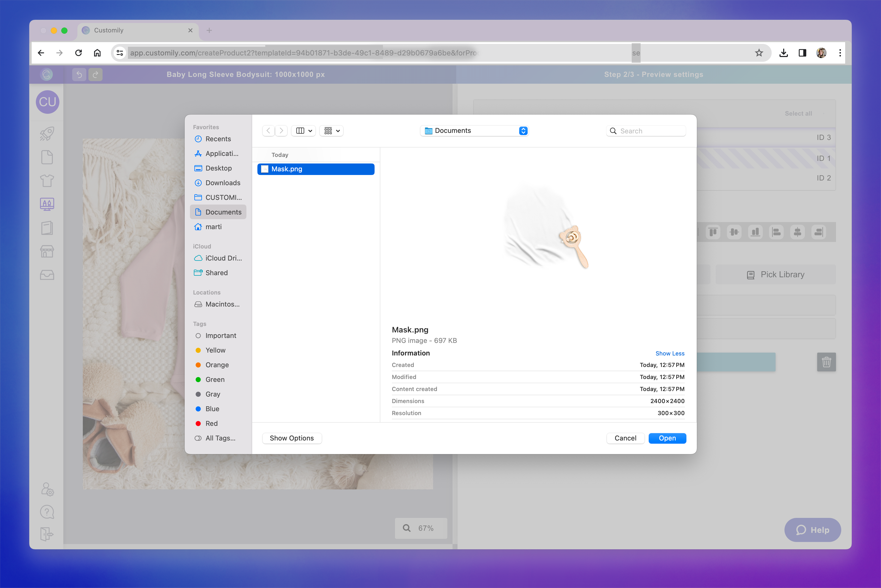This screenshot has width=881, height=588.
Task: Click the Show Less link
Action: click(x=669, y=353)
